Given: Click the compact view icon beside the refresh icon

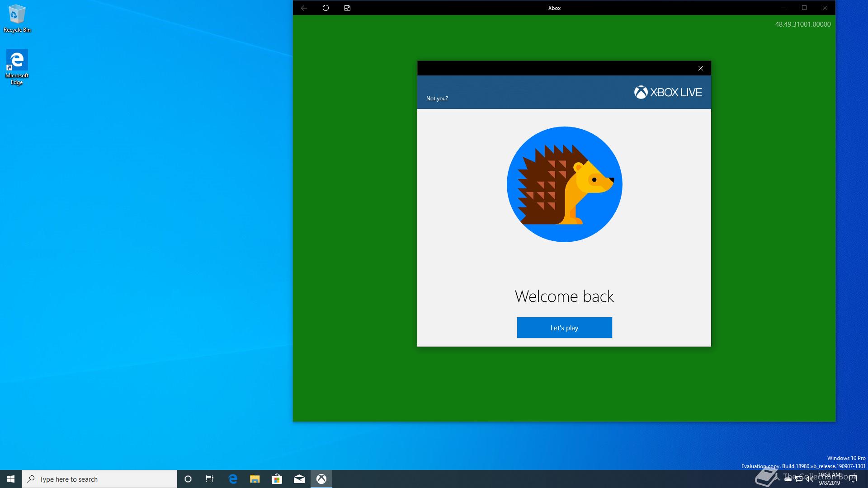Looking at the screenshot, I should point(347,8).
